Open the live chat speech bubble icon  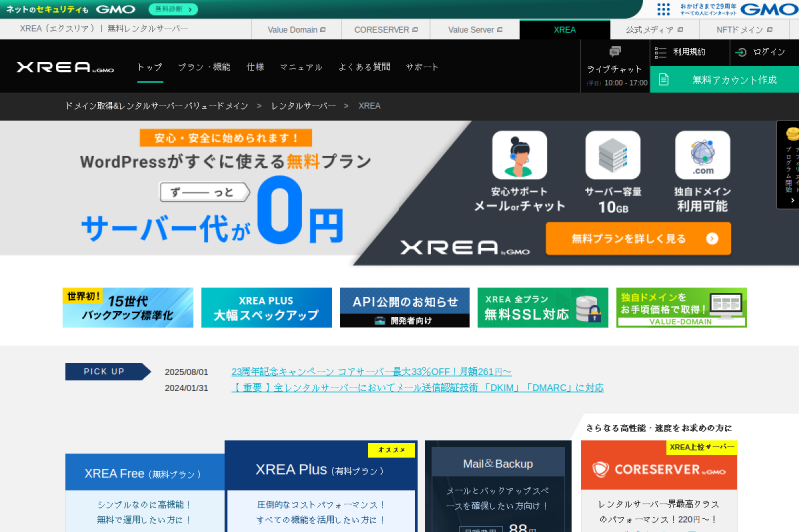pyautogui.click(x=615, y=51)
